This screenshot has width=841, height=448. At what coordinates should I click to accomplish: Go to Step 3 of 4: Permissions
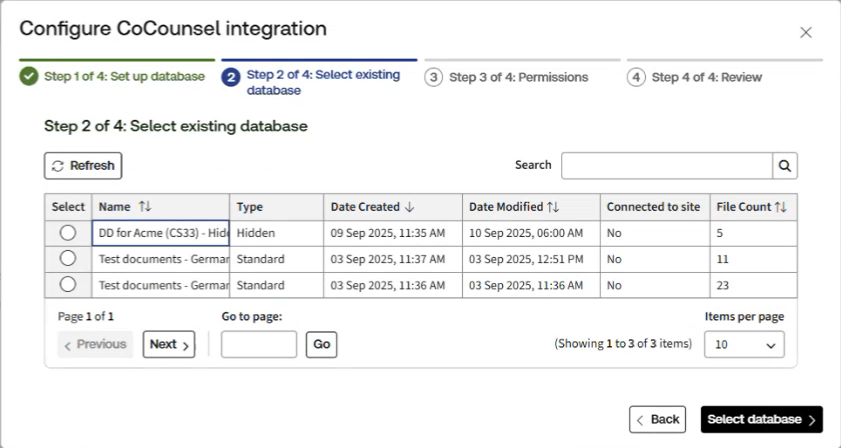pos(518,77)
